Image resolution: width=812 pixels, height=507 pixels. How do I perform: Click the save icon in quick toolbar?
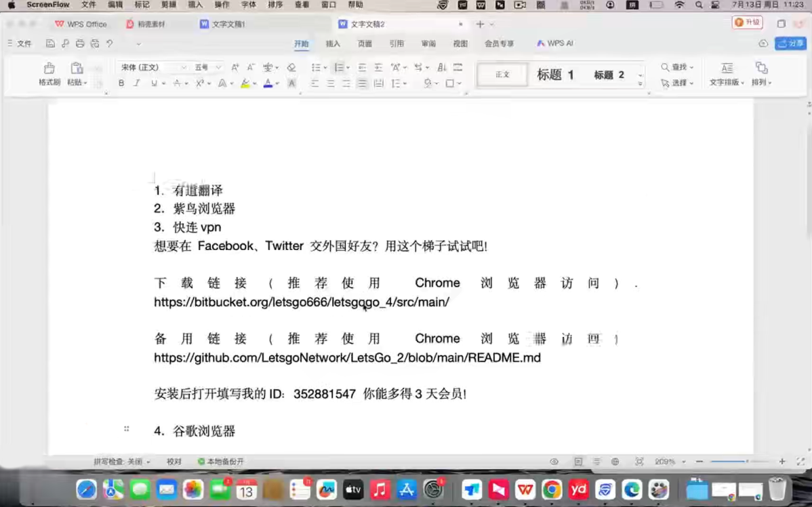(x=50, y=43)
